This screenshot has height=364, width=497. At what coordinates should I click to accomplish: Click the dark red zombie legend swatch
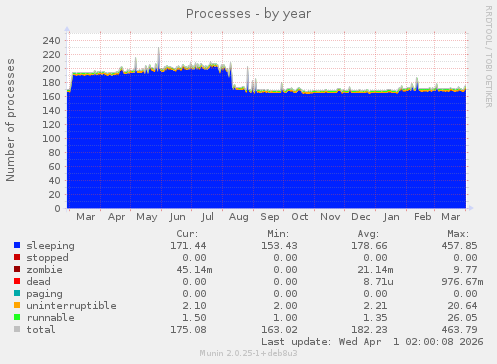[x=17, y=269]
